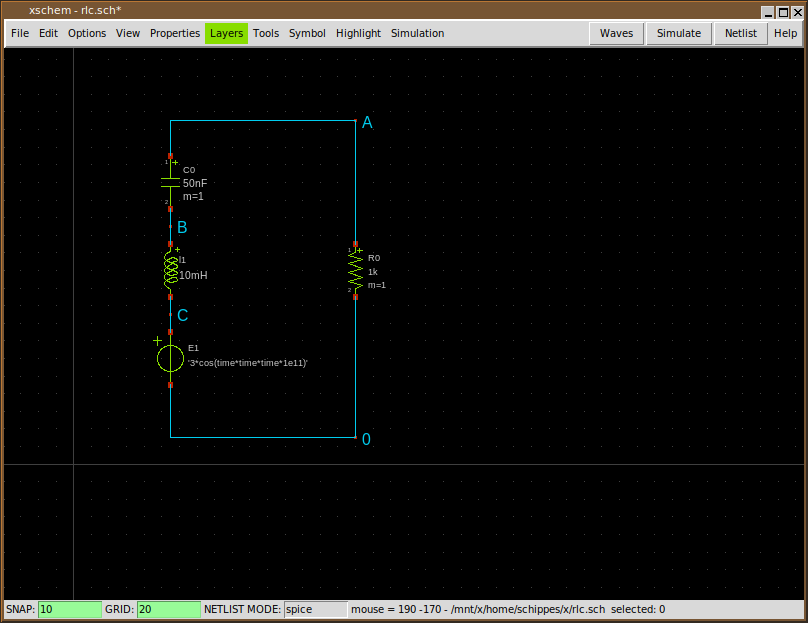Open the Edit menu
This screenshot has width=808, height=623.
[48, 33]
